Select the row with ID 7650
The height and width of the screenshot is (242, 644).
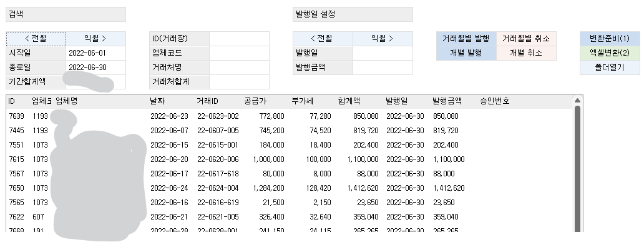(290, 188)
